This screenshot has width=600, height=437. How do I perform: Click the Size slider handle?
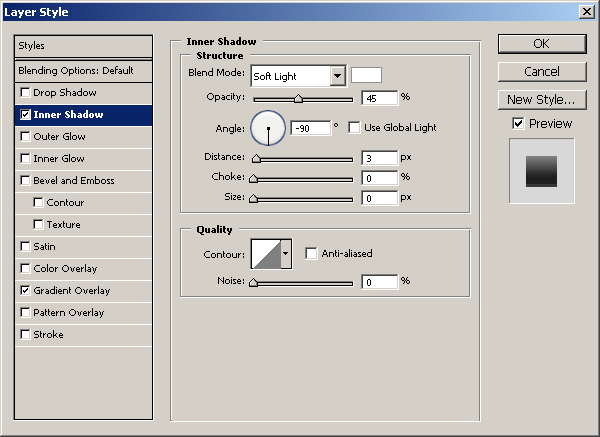(253, 198)
